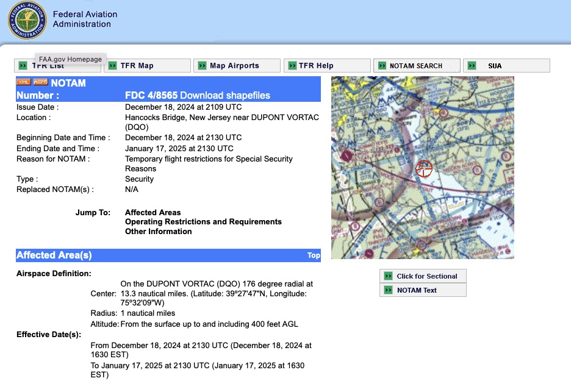Click green arrow icon beside NOTAM Text
This screenshot has height=392, width=571.
(388, 290)
